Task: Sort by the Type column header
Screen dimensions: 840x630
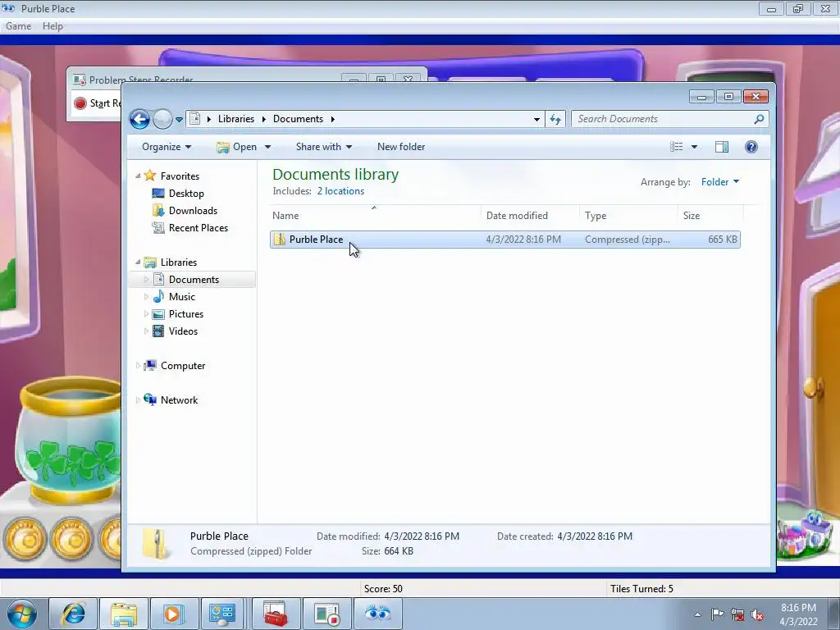Action: coord(628,216)
